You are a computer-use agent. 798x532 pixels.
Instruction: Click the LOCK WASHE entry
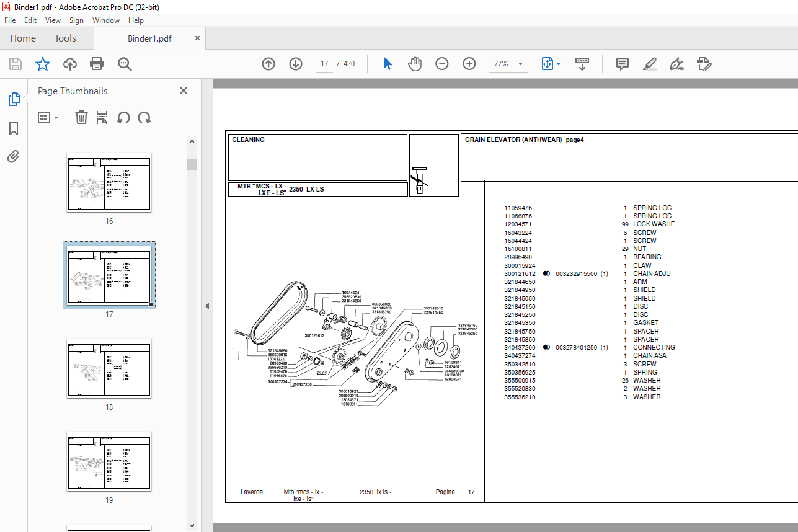tap(654, 224)
